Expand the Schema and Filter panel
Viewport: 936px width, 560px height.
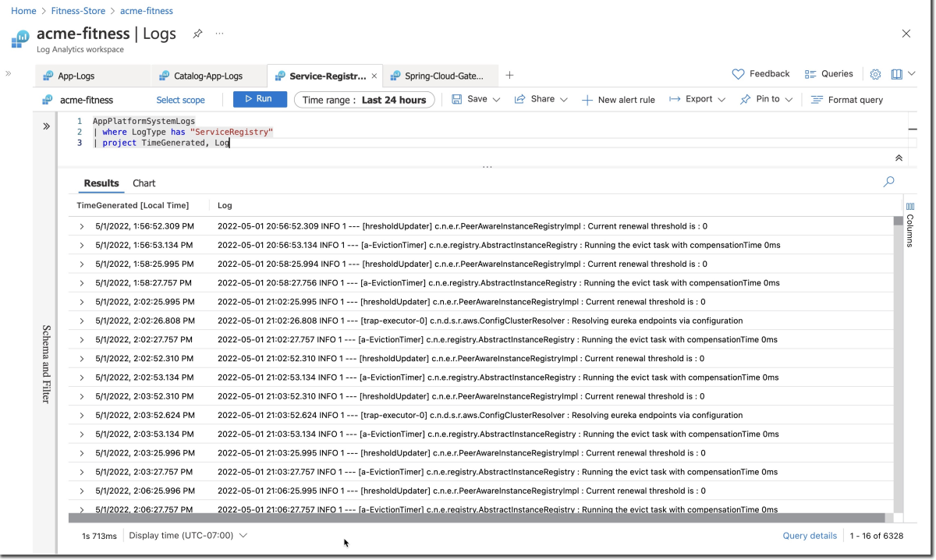(x=45, y=126)
